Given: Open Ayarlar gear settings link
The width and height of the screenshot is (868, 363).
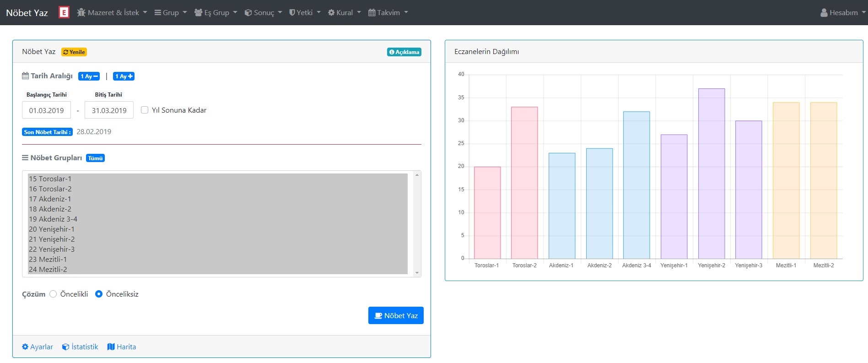Looking at the screenshot, I should pos(38,347).
